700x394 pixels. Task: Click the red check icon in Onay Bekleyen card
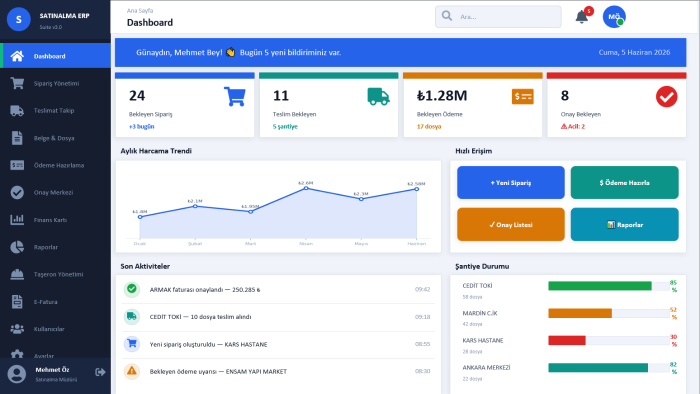[x=667, y=96]
